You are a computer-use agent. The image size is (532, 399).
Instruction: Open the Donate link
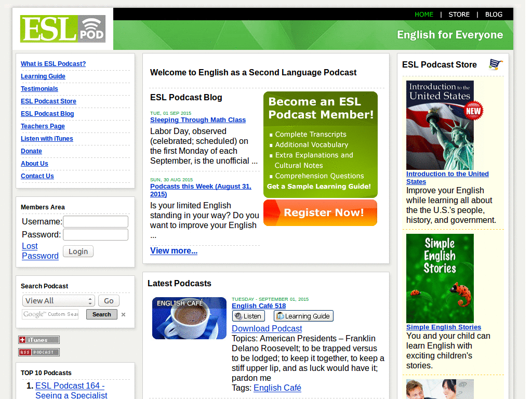[32, 151]
